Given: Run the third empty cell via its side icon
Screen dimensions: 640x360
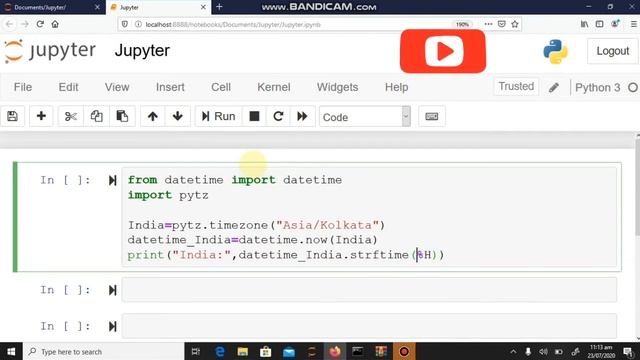Looking at the screenshot, I should [x=112, y=326].
